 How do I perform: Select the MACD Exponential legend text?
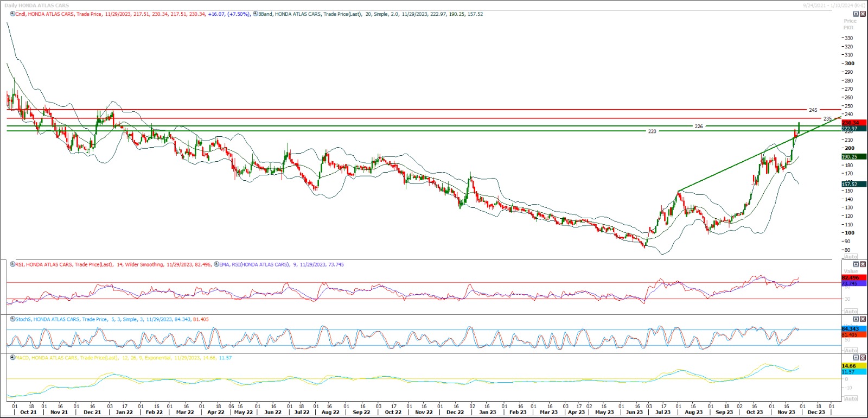[x=124, y=358]
